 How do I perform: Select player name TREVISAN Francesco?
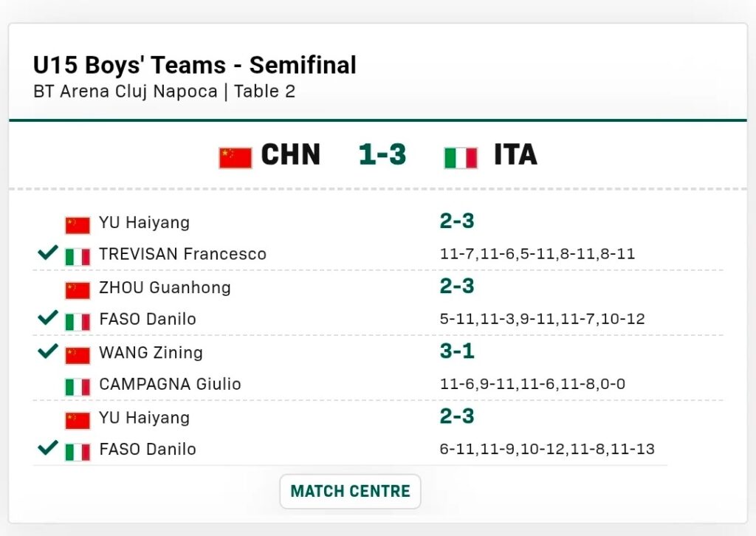[x=182, y=255]
